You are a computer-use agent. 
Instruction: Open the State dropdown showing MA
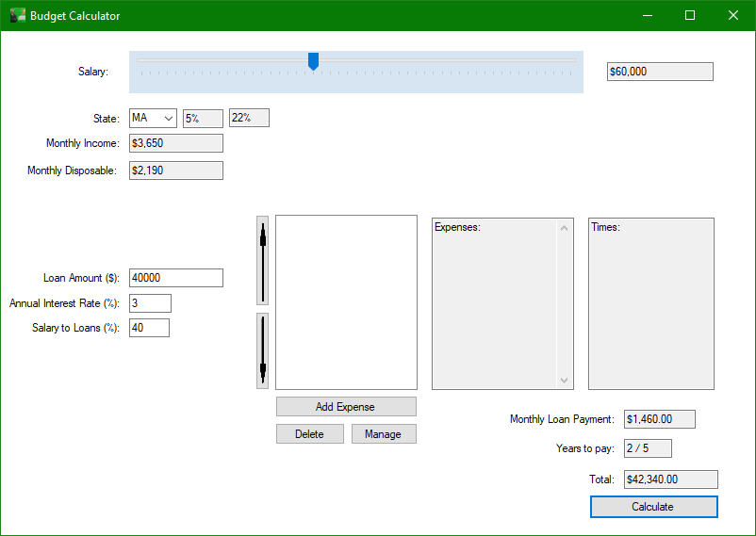point(153,118)
